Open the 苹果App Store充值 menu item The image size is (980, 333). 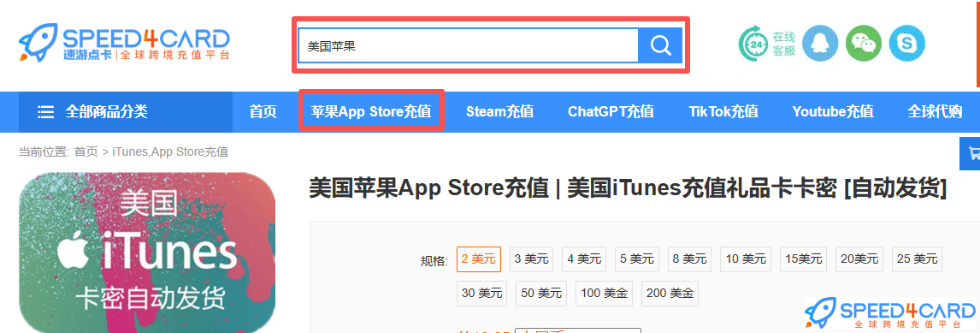371,112
